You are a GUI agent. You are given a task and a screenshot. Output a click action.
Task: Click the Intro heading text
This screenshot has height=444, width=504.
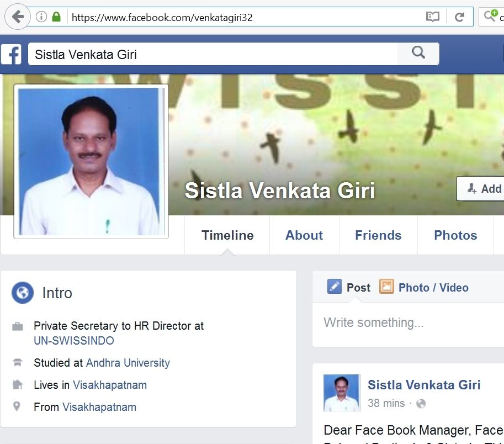tap(57, 293)
